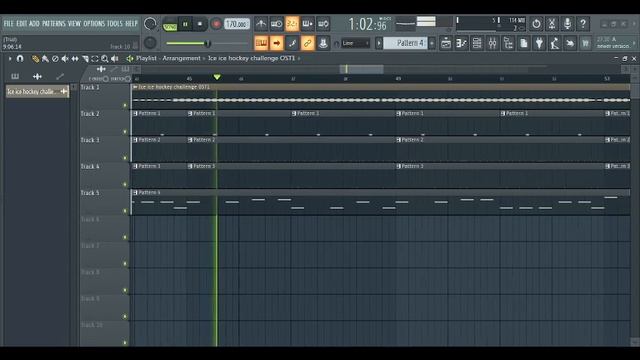Toggle the Track 7 mute switch

tap(125, 264)
